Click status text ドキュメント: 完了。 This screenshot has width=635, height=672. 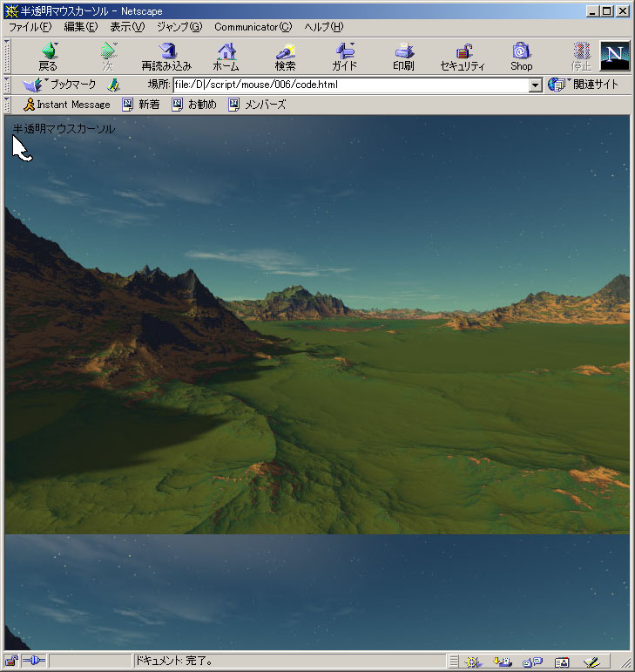(173, 661)
